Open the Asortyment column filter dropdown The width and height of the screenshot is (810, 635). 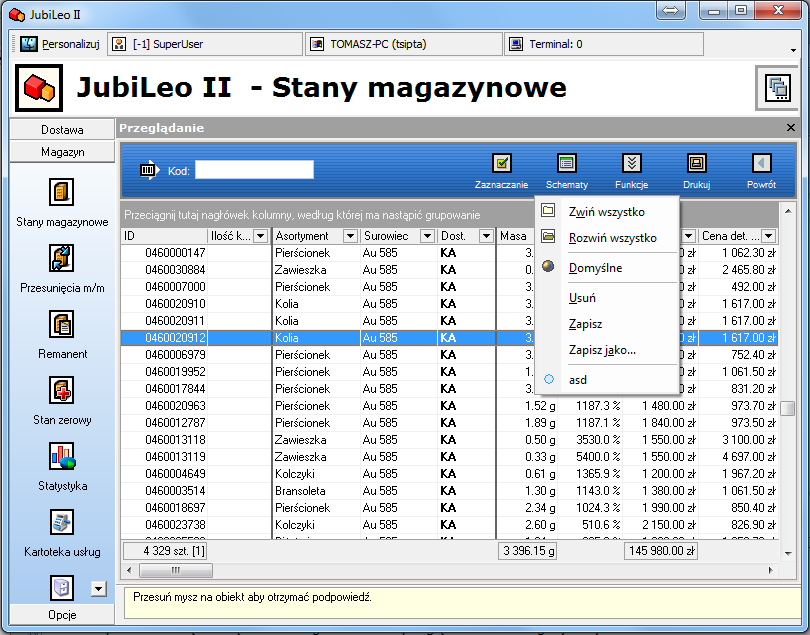[x=351, y=236]
